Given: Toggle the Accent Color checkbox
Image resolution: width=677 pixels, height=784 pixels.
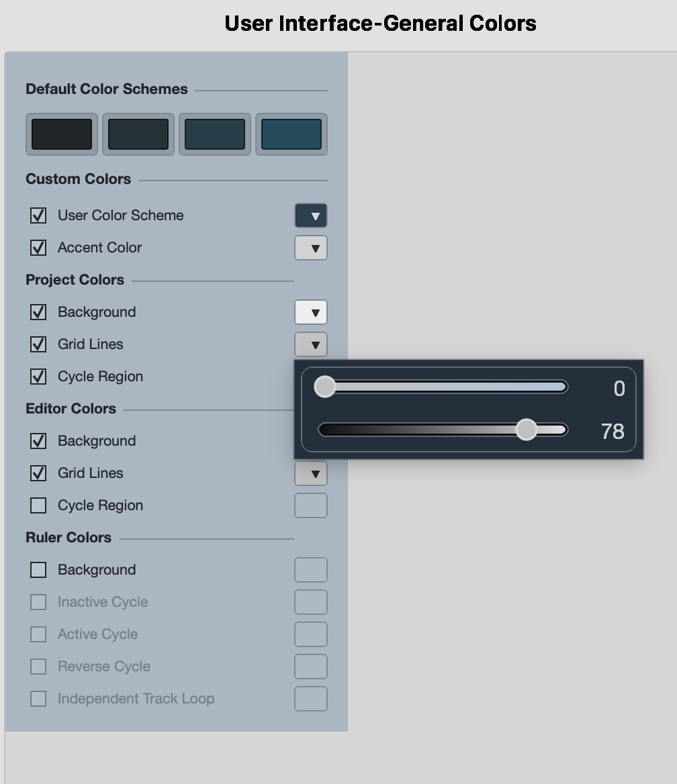Looking at the screenshot, I should [x=38, y=248].
